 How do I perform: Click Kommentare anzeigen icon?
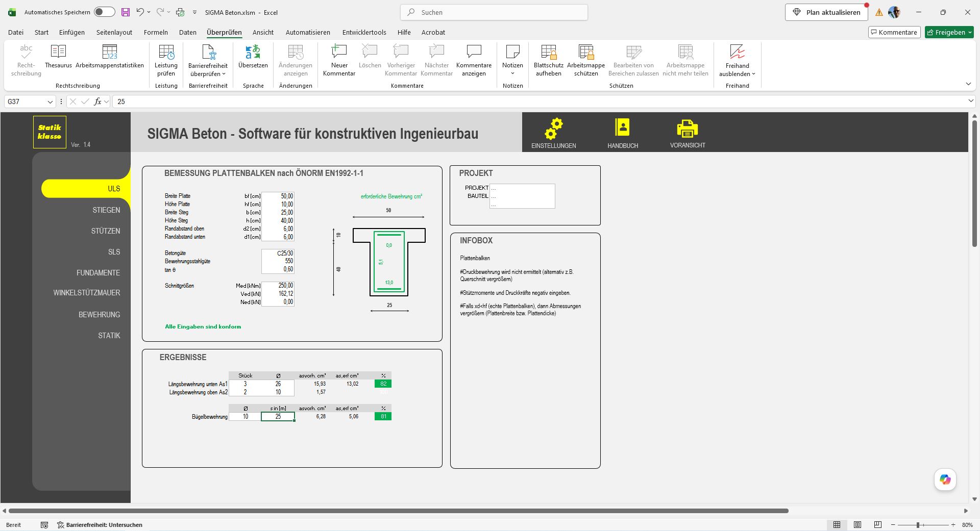(474, 60)
